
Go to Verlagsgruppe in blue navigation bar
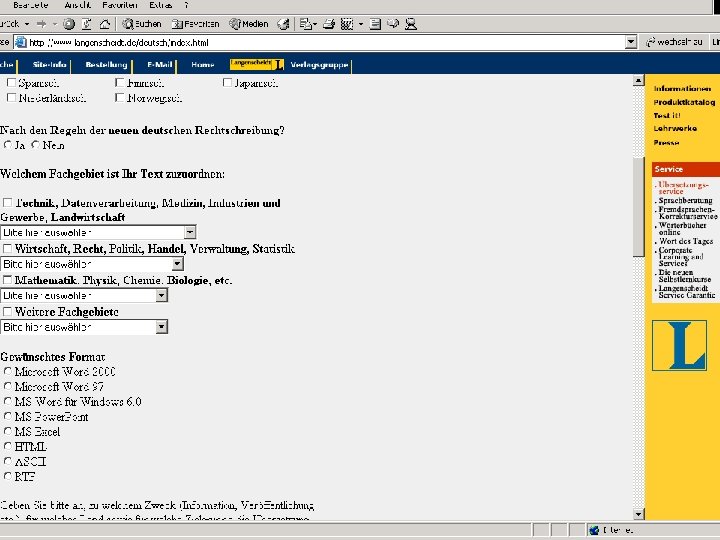pyautogui.click(x=320, y=65)
